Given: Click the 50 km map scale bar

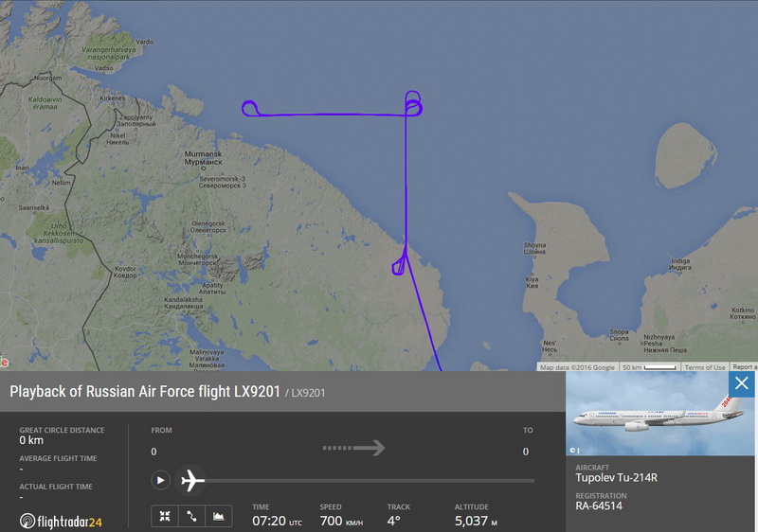Looking at the screenshot, I should click(649, 367).
